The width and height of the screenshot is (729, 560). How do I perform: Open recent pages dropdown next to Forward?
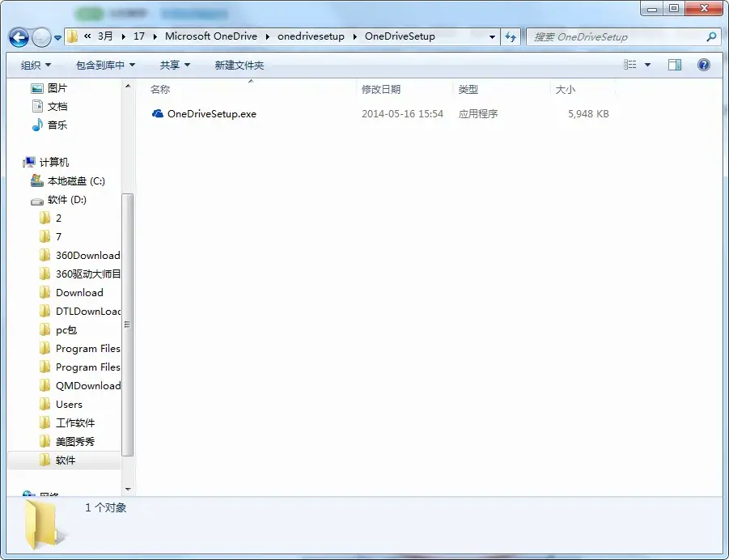tap(57, 38)
